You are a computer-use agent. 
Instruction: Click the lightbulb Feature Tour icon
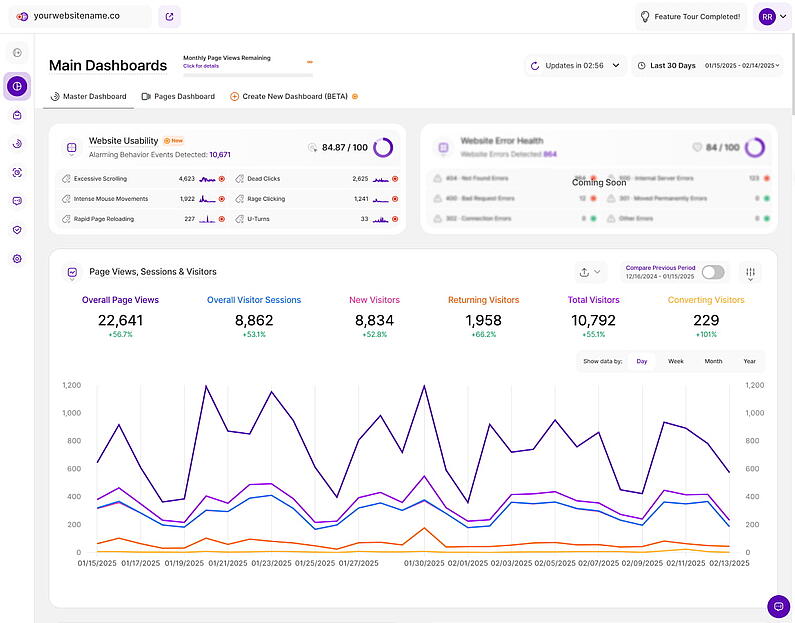[x=645, y=17]
